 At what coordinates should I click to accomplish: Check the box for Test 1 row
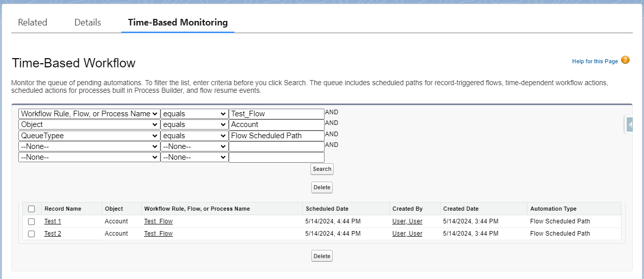coord(32,221)
